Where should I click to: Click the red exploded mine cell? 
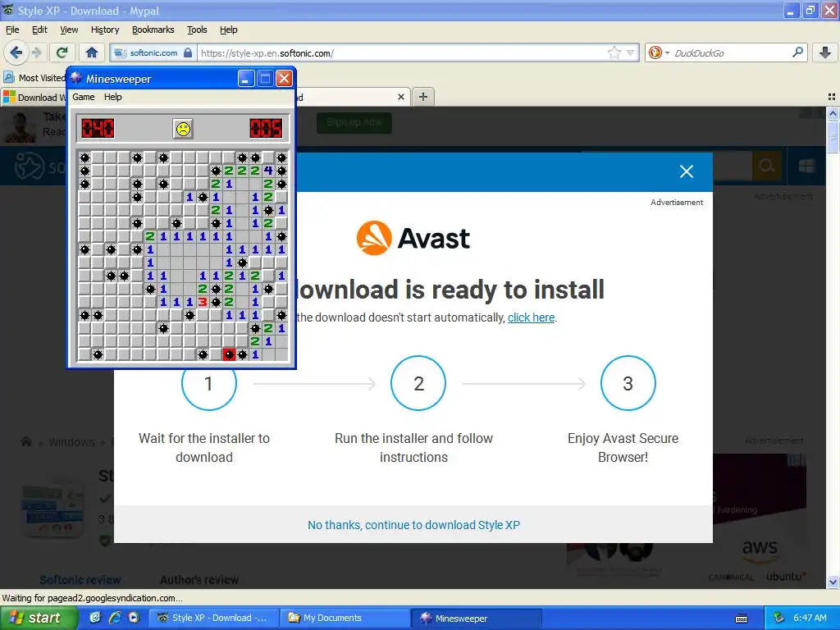[x=229, y=354]
